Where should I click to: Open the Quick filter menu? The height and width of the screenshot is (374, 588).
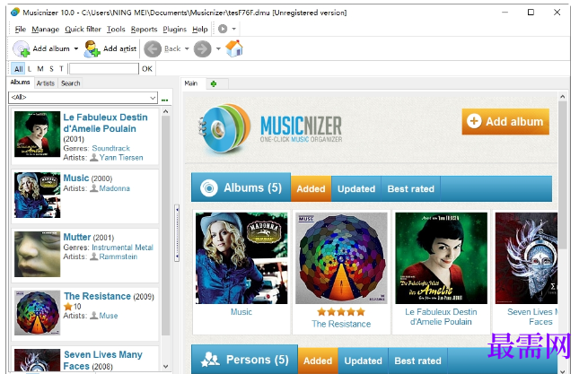83,30
